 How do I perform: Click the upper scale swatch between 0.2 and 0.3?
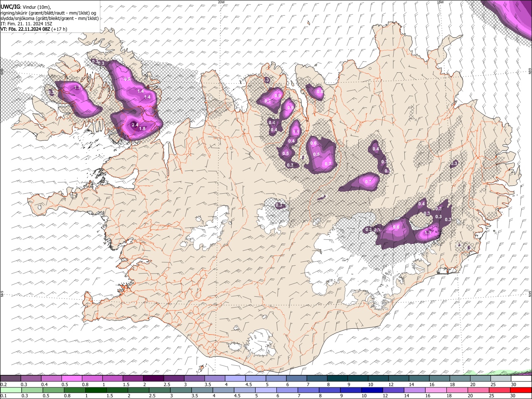coord(10,379)
